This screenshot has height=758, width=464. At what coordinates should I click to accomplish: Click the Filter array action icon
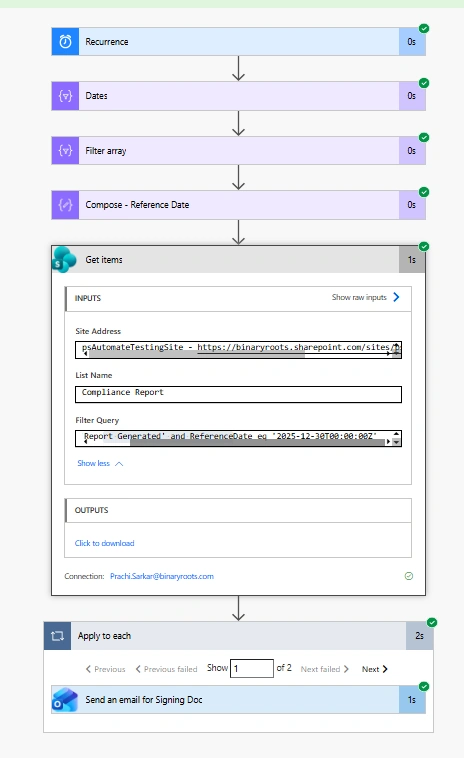pyautogui.click(x=65, y=150)
